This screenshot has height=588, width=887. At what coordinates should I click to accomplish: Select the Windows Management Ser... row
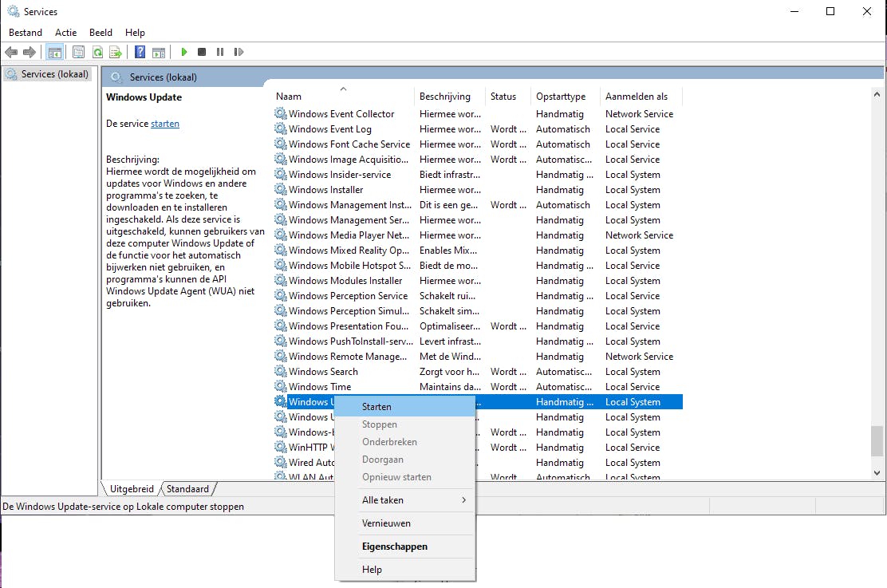[478, 220]
